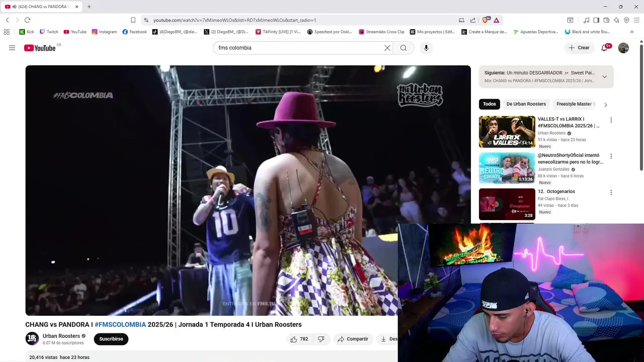Focus the browser address bar URL

[x=234, y=20]
